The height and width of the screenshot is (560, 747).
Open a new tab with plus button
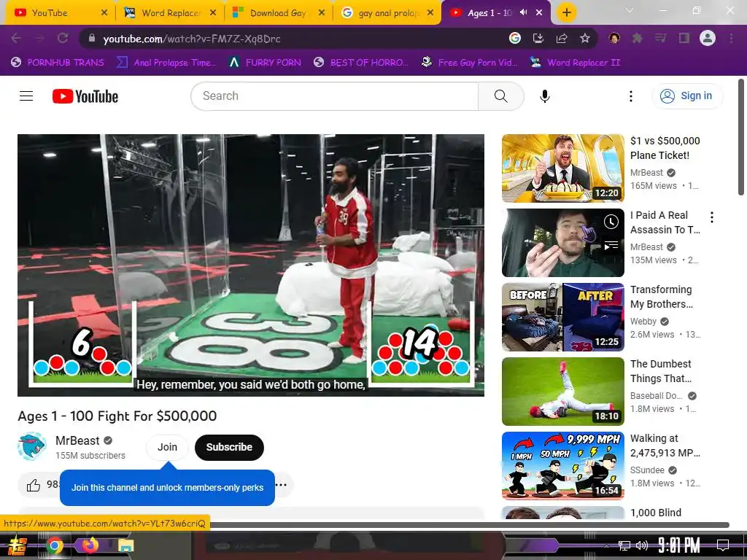pyautogui.click(x=566, y=12)
